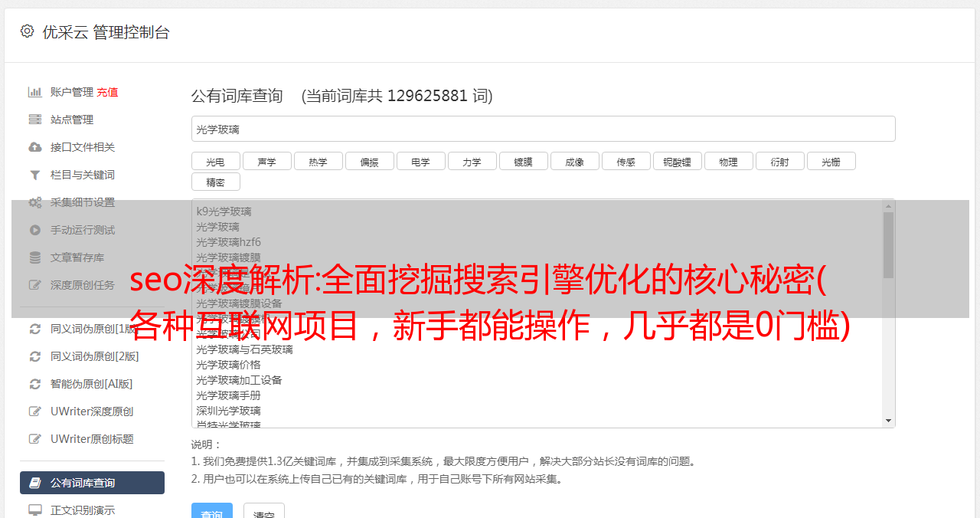Select the UWriter深度原创 edit icon
The width and height of the screenshot is (980, 518).
click(34, 411)
